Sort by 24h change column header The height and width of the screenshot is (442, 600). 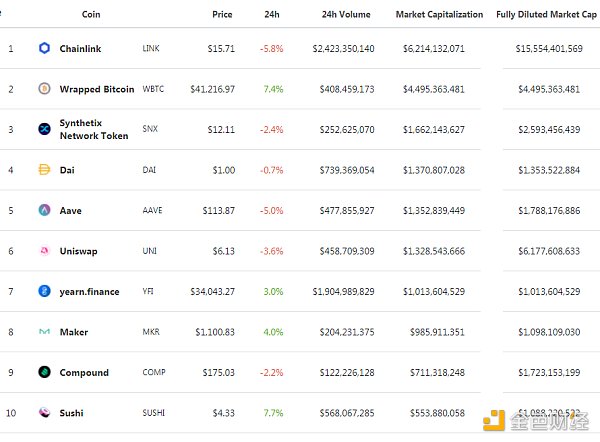click(x=271, y=15)
